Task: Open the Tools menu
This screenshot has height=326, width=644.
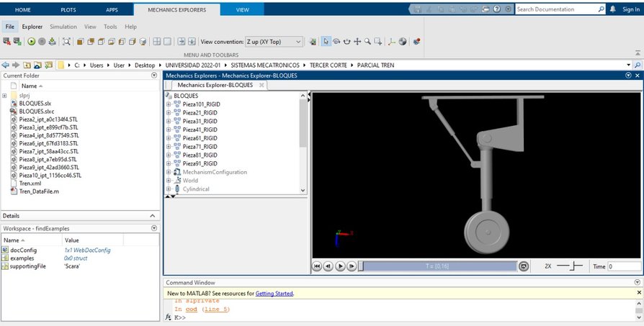Action: tap(110, 27)
